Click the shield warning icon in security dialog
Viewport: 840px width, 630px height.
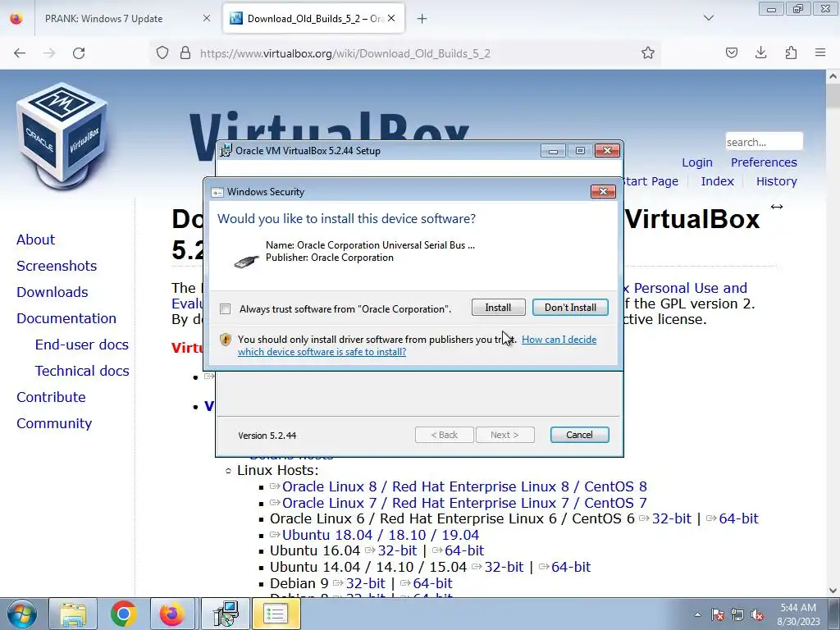tap(226, 339)
